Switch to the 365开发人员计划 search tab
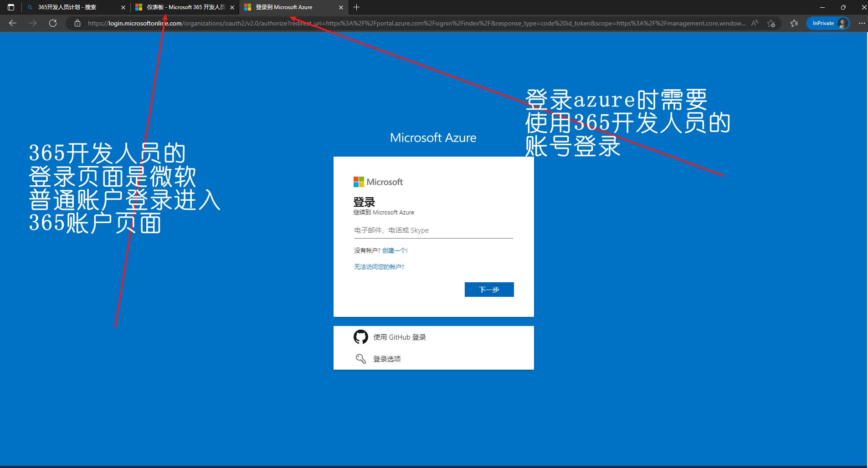The image size is (868, 468). pos(76,7)
